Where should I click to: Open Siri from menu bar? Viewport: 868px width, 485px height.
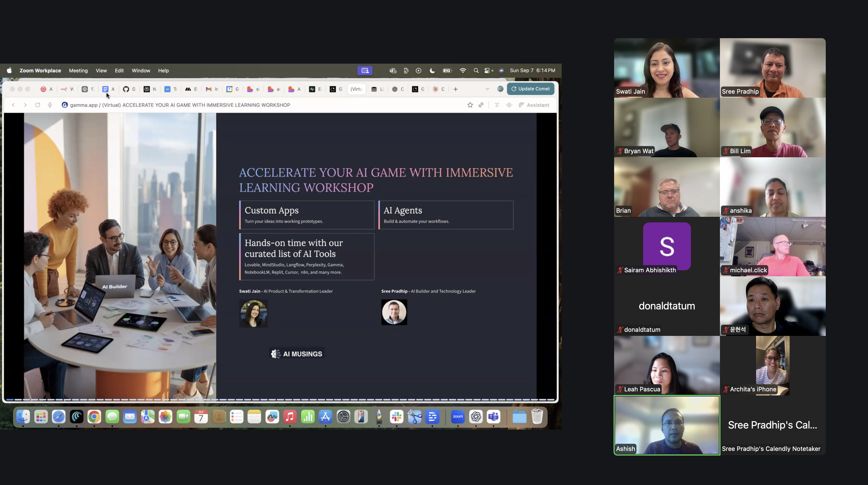point(501,70)
